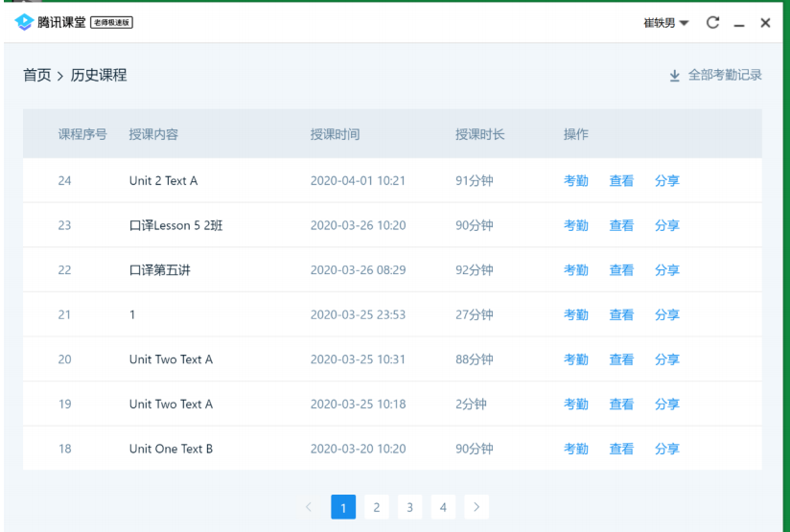Close the Tencent Classroom window
Screen dimensions: 790x532
tap(765, 23)
